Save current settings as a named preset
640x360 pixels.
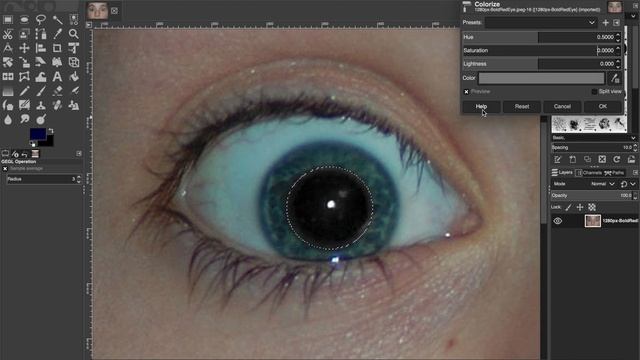[x=606, y=23]
